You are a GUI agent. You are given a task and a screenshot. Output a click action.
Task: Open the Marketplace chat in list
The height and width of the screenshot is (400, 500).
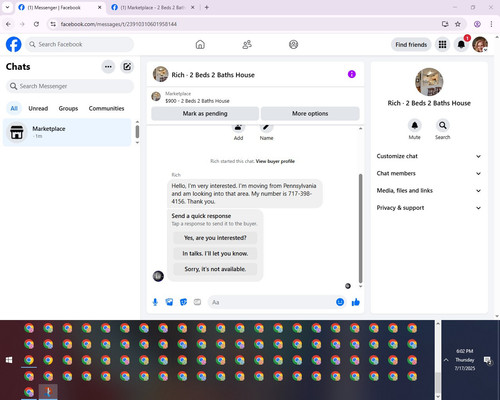[67, 132]
